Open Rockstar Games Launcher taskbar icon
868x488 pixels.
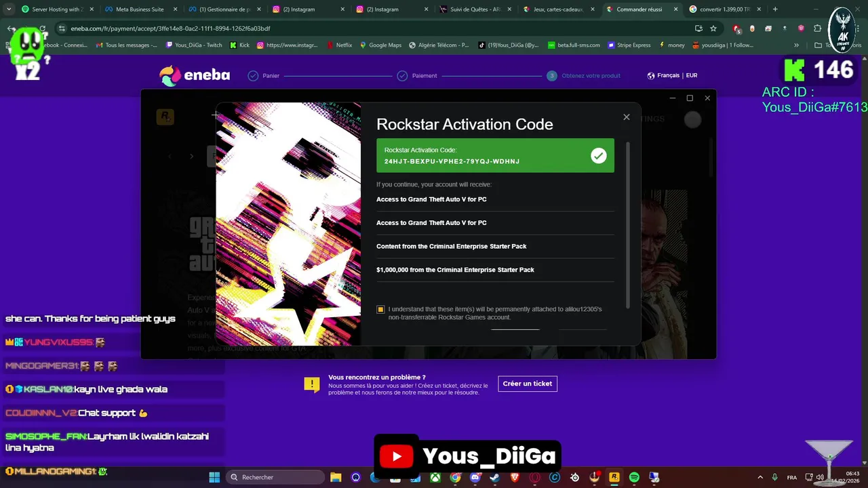point(614,477)
